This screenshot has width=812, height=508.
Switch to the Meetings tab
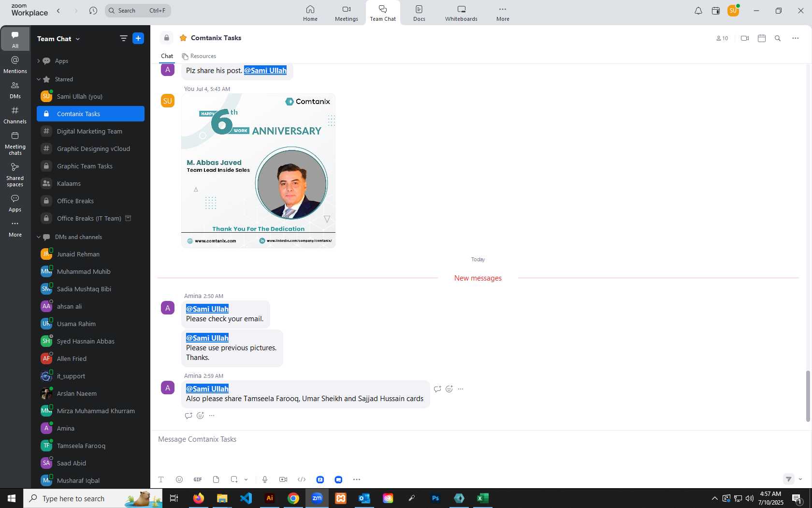pyautogui.click(x=346, y=13)
